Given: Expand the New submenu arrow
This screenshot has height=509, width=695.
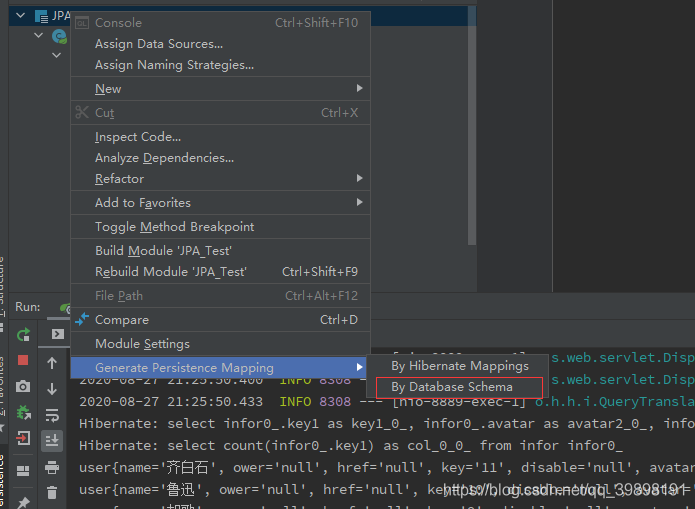Looking at the screenshot, I should coord(359,88).
